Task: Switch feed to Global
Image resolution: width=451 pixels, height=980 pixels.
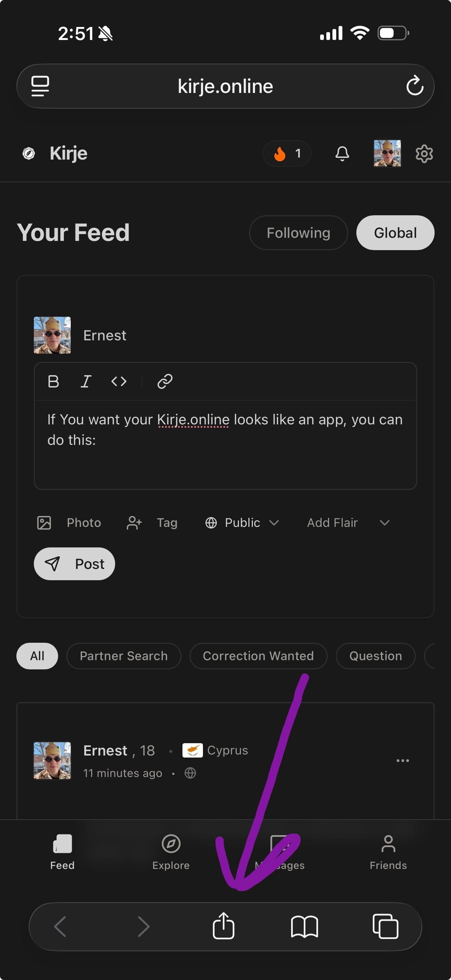Action: pyautogui.click(x=395, y=233)
